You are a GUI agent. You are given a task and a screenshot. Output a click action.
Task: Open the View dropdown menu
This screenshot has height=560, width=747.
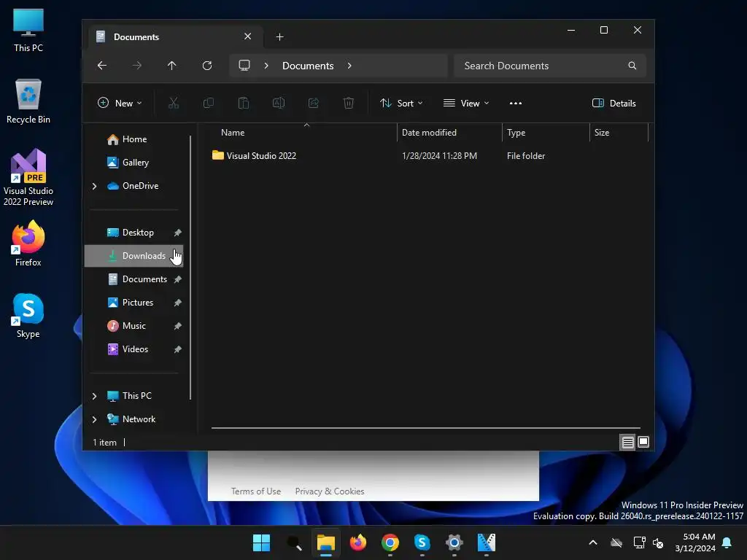(x=466, y=104)
